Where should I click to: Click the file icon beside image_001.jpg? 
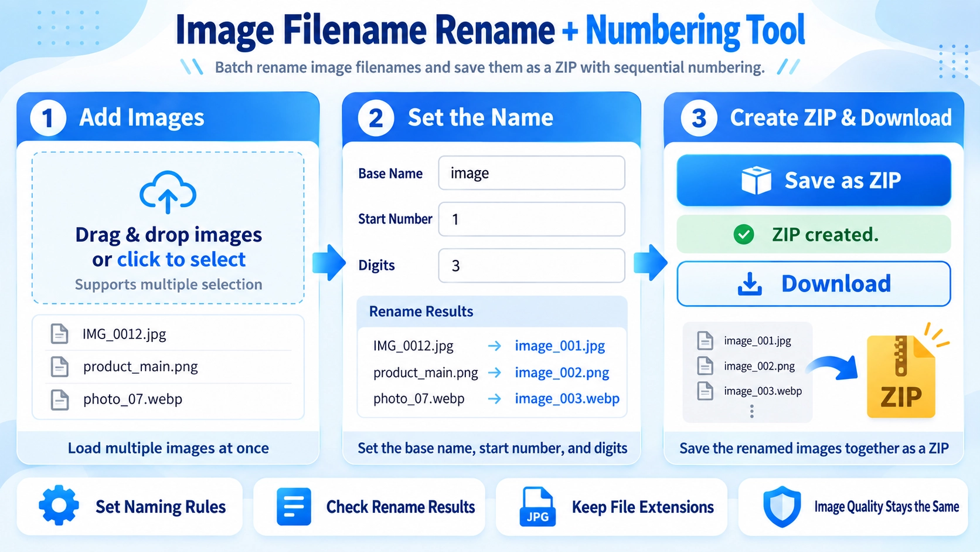point(705,340)
